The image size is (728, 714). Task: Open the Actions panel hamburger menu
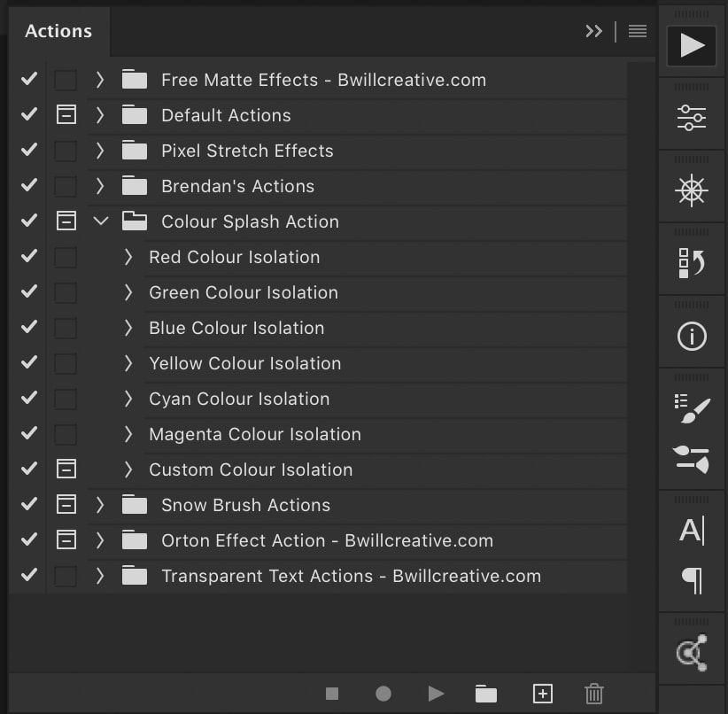click(637, 31)
